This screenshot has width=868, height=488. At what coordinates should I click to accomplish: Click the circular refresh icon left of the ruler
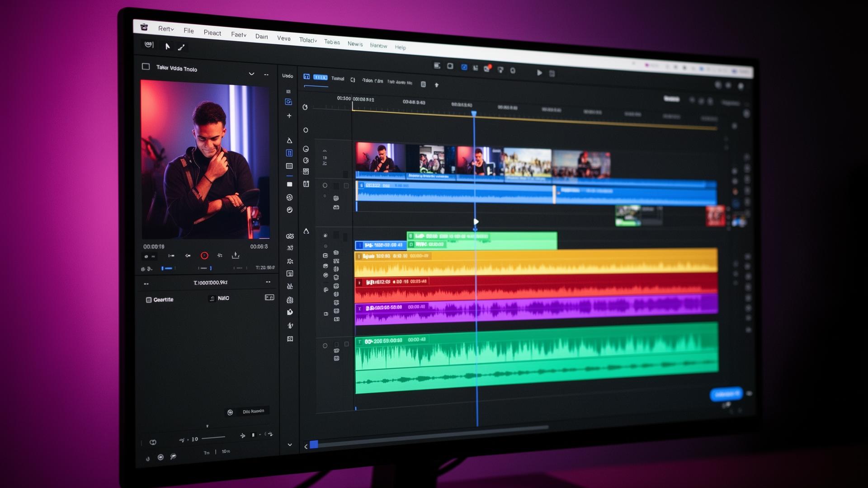pyautogui.click(x=305, y=107)
